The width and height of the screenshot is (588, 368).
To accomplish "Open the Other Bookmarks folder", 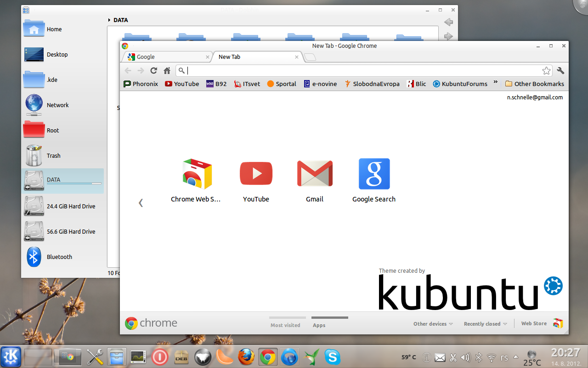I will [535, 84].
